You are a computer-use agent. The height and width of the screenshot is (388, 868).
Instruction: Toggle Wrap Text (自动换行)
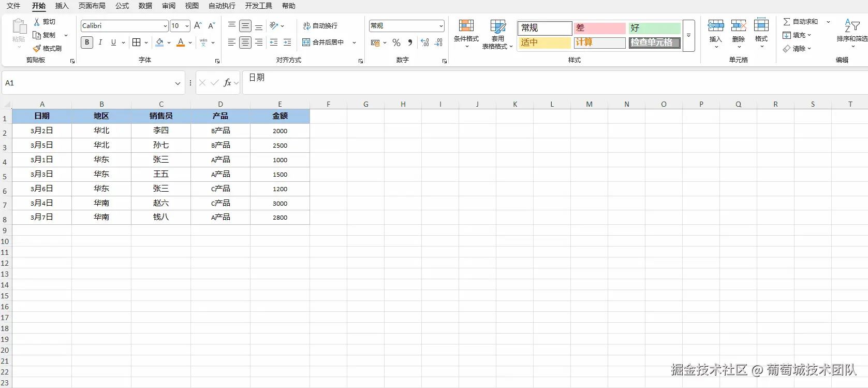click(x=320, y=26)
